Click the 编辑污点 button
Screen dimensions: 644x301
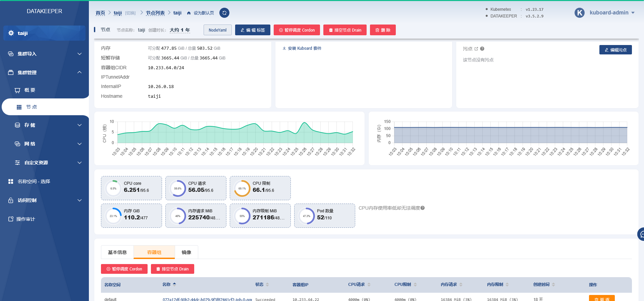click(615, 50)
